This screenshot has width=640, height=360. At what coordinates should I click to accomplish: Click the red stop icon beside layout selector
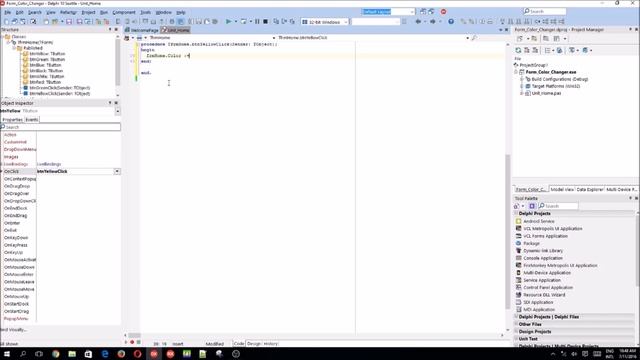[x=444, y=12]
